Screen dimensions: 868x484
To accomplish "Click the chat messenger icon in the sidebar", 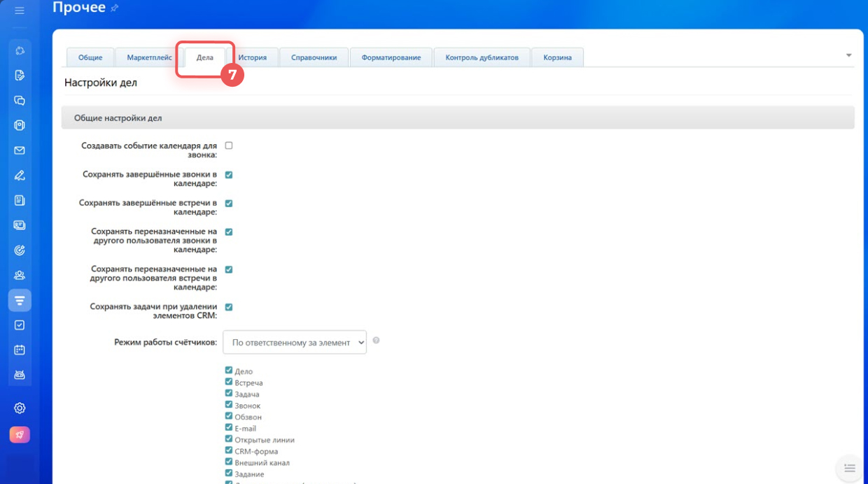I will (x=20, y=100).
